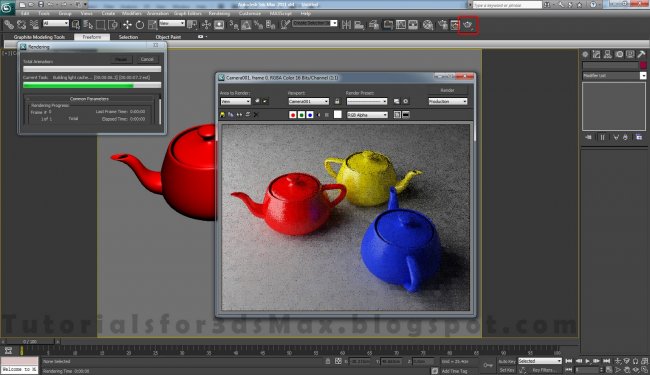Activate the Select and Scale tool

point(153,25)
